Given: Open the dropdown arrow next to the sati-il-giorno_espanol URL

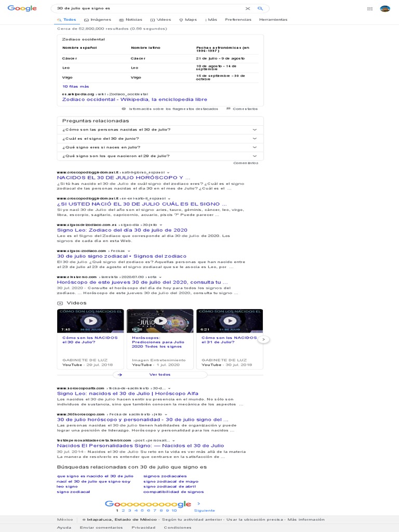Looking at the screenshot, I should pyautogui.click(x=168, y=172).
